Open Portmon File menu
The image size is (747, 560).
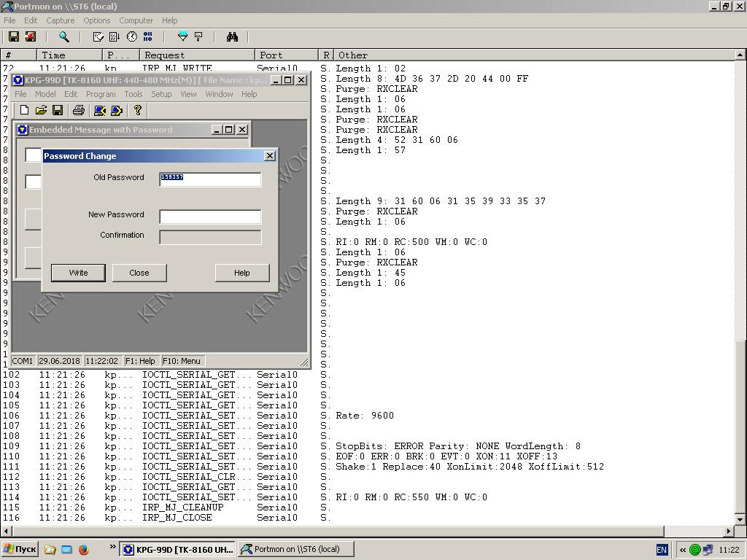9,20
